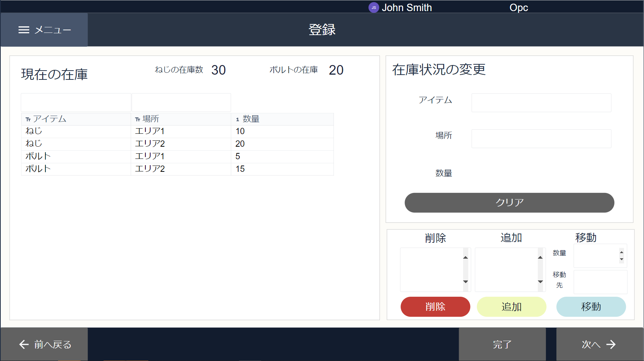Click the number-type icon in 数量 column header
This screenshot has width=644, height=361.
click(x=237, y=119)
